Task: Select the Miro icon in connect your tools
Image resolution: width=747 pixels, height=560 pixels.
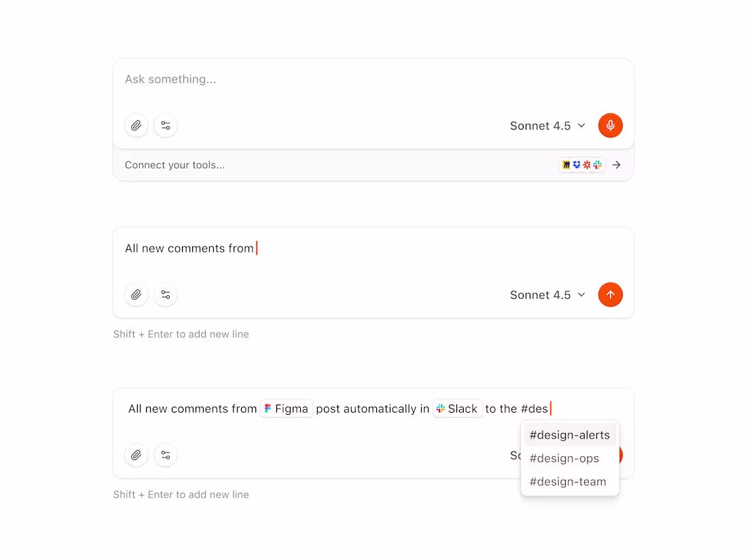Action: point(566,164)
